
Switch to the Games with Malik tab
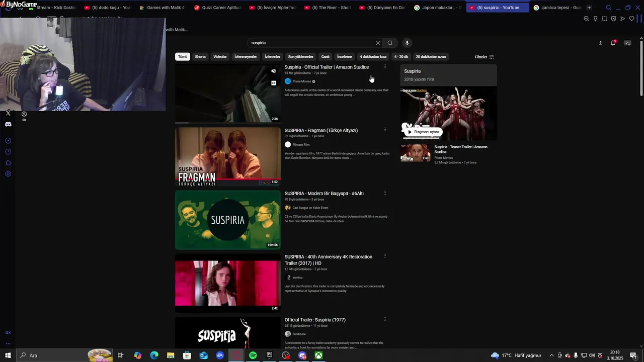tap(162, 8)
